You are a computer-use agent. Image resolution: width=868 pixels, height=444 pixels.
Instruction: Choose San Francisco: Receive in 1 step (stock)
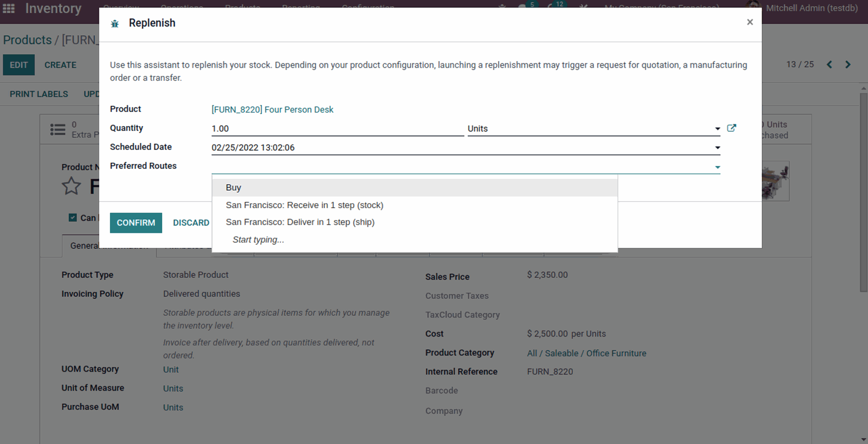[x=304, y=205]
